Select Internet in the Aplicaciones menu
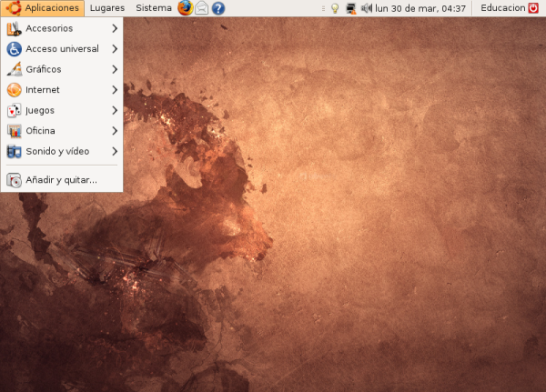Image resolution: width=546 pixels, height=392 pixels. click(43, 90)
